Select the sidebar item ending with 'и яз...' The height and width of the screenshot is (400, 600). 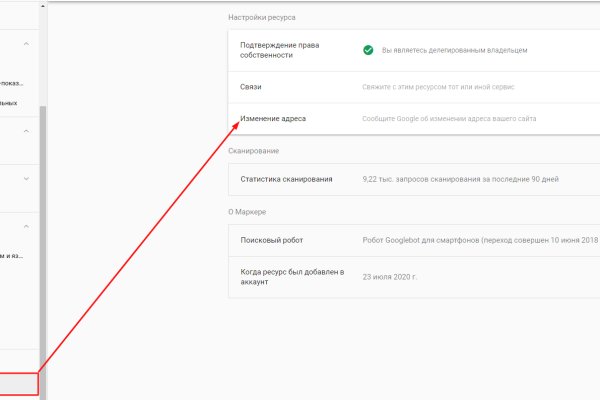point(14,257)
